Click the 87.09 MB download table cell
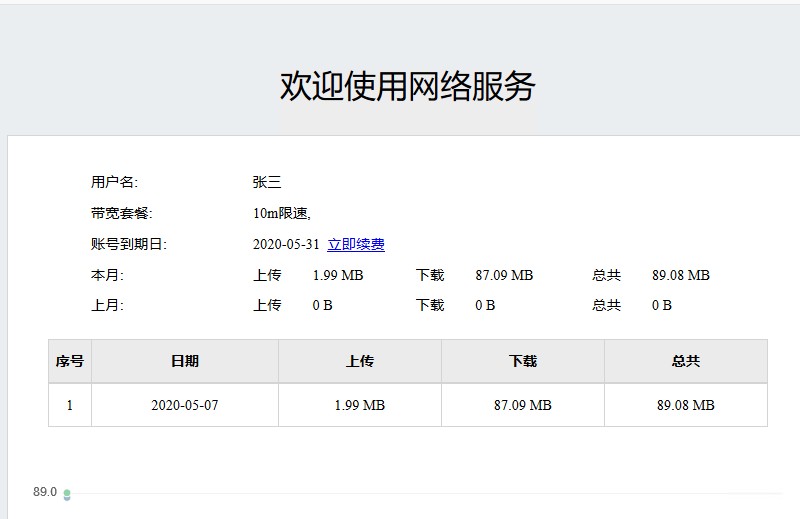The width and height of the screenshot is (800, 519). click(523, 405)
